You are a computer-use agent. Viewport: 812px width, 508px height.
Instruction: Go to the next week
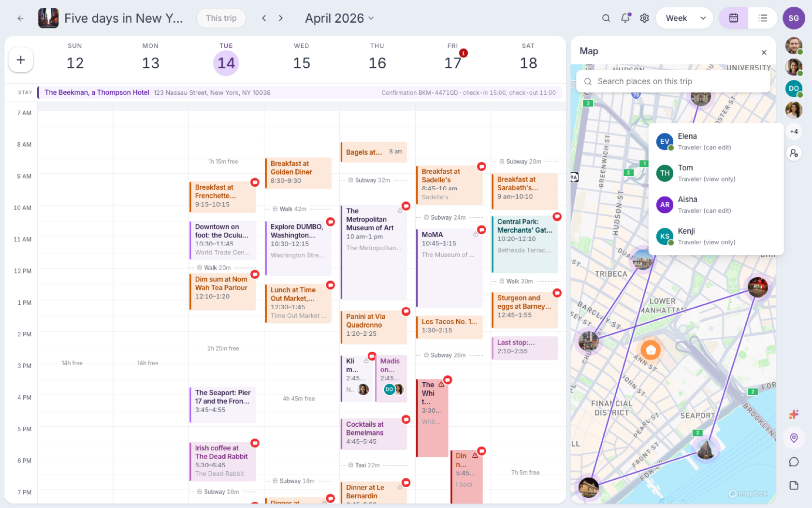click(281, 18)
